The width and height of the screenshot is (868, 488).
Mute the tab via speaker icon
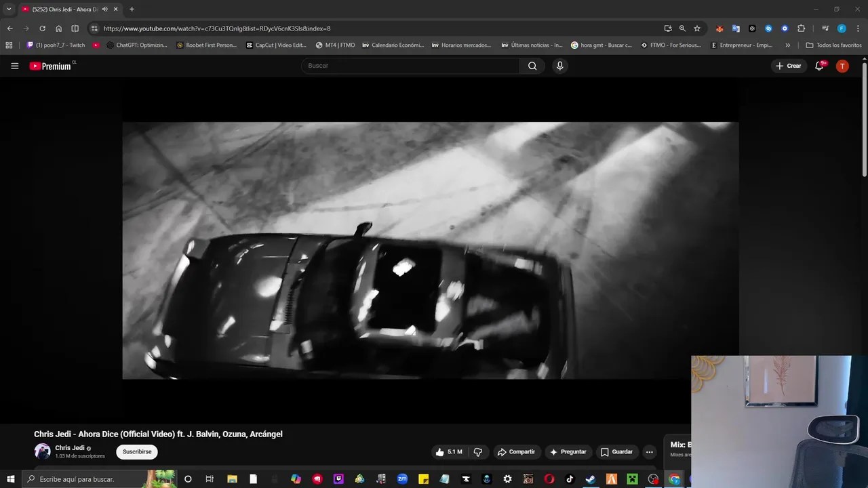coord(104,9)
